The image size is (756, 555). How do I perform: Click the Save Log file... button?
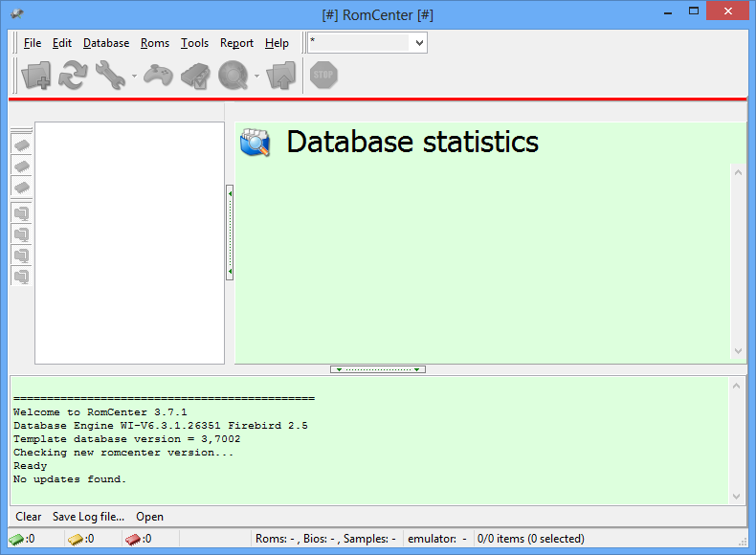[88, 517]
